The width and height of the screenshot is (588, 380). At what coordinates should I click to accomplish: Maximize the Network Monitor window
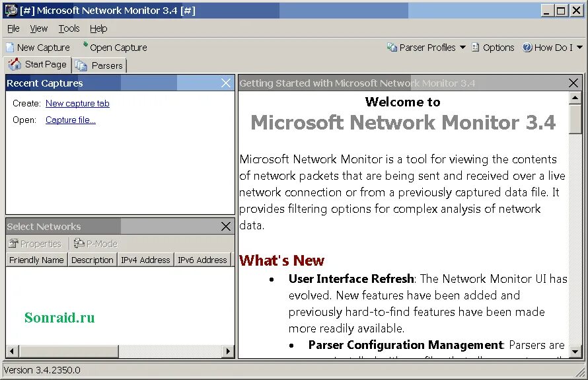(561, 11)
